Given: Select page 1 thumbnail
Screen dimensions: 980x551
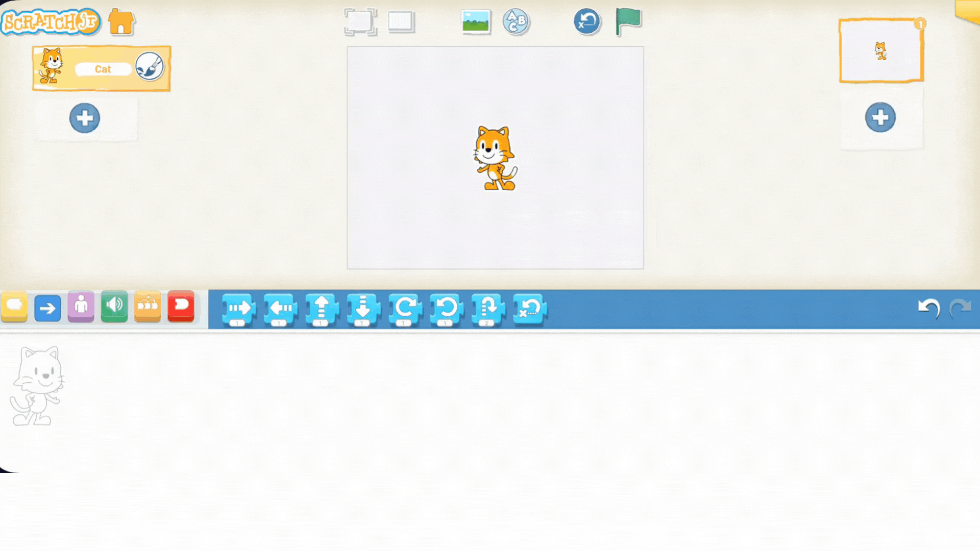Looking at the screenshot, I should [x=881, y=51].
